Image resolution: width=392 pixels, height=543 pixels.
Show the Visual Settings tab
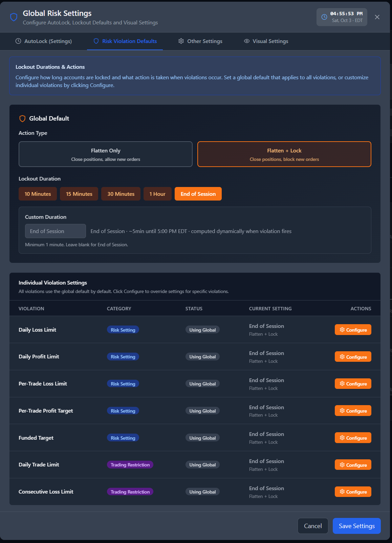click(x=266, y=41)
